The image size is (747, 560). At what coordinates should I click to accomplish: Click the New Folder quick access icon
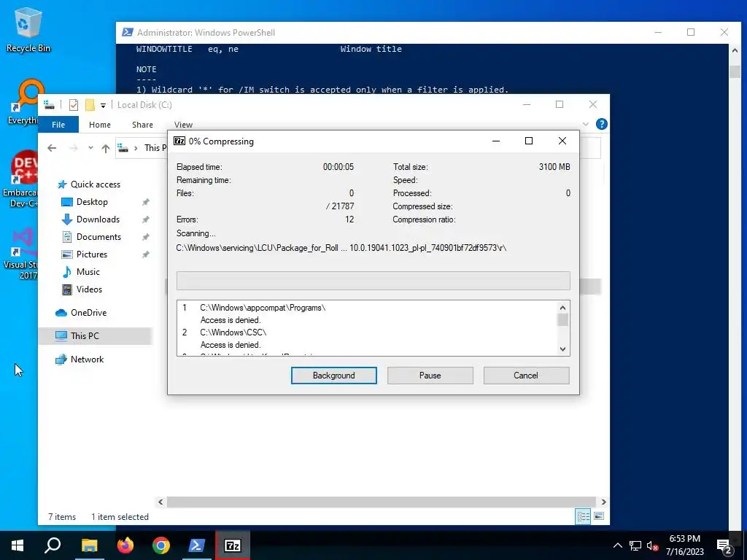coord(90,105)
